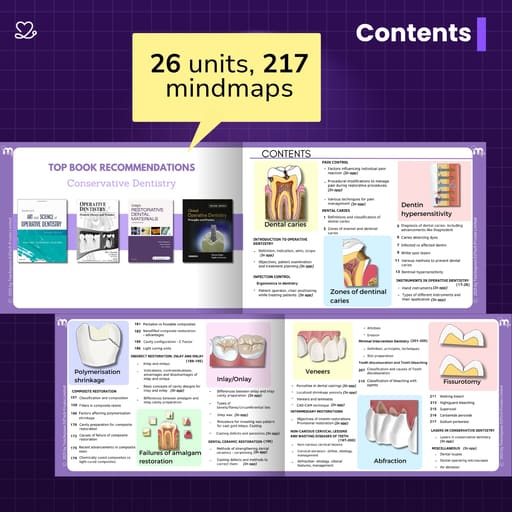The image size is (512, 512).
Task: Click the 'INFECTION CONTROL' section heading
Action: click(x=272, y=277)
